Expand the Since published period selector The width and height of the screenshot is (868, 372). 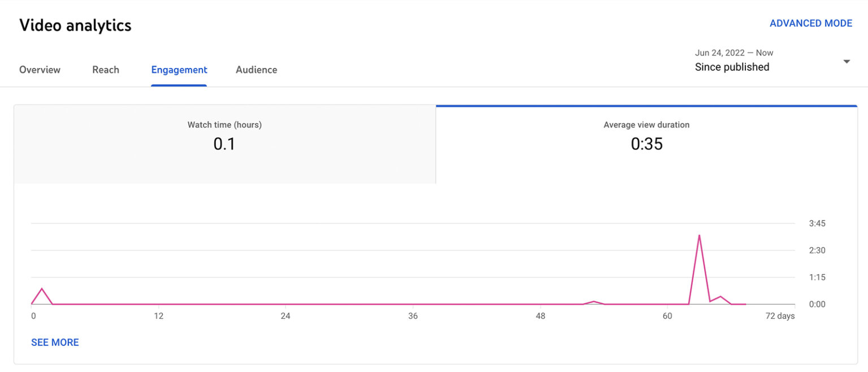click(x=732, y=67)
